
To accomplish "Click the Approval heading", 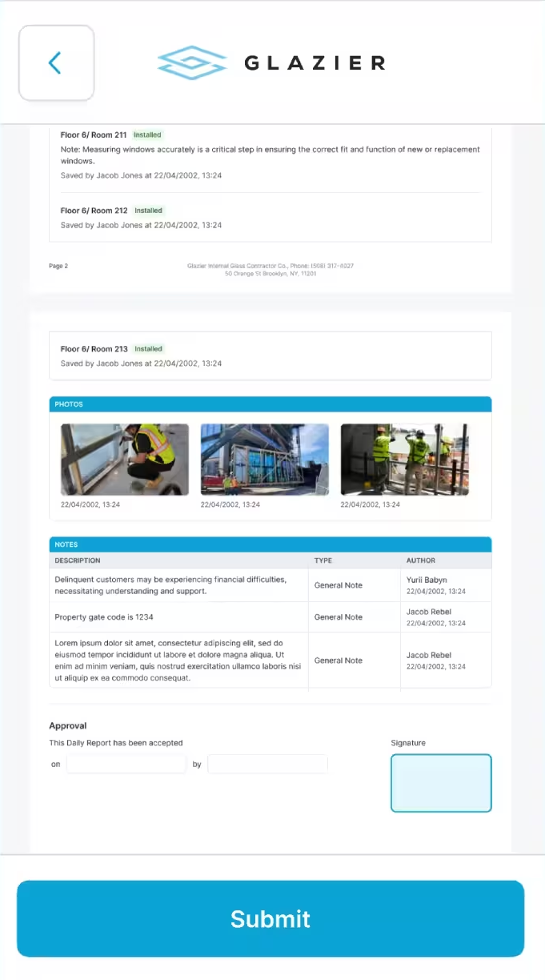I will pos(68,725).
